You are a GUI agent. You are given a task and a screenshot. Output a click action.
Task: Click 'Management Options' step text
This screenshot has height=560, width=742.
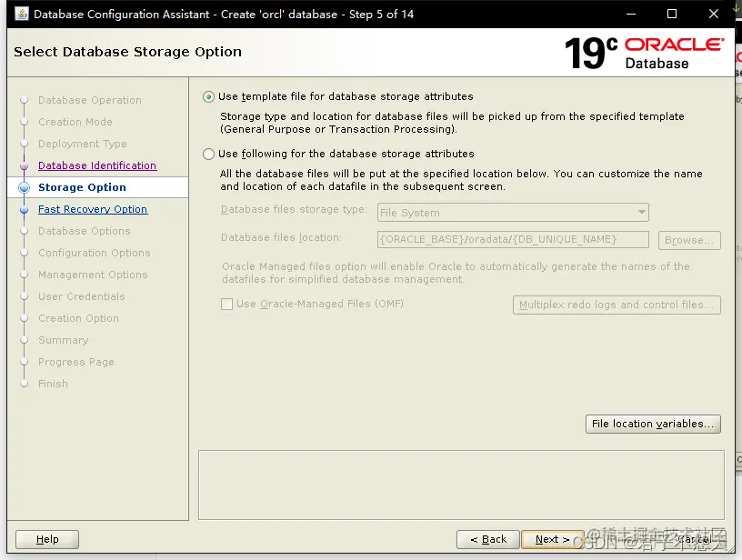93,275
